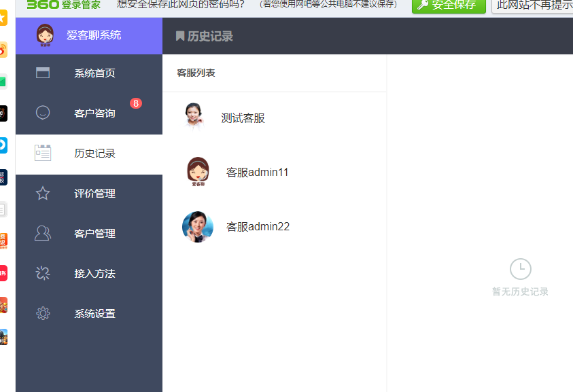
Task: Click the 此网站不再提示 option
Action: coord(535,7)
